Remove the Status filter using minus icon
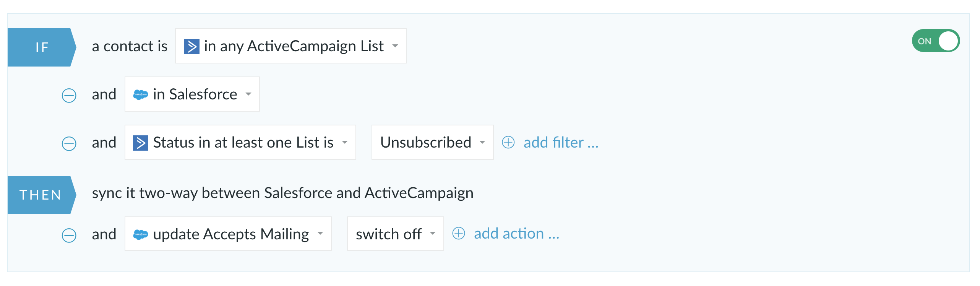 [69, 143]
